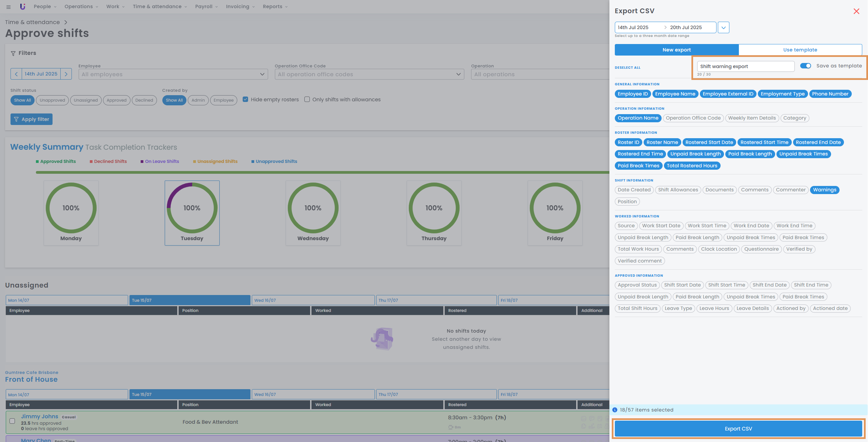The height and width of the screenshot is (442, 868).
Task: Click the funnel icon beside Filters
Action: (x=13, y=53)
